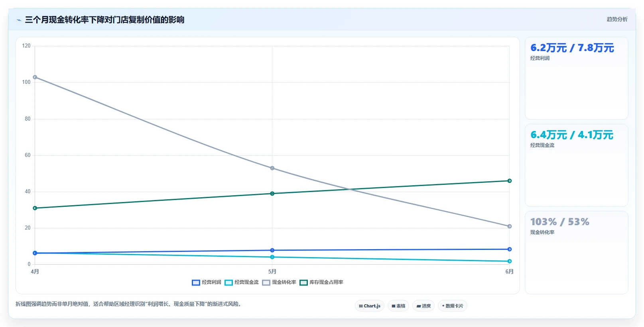This screenshot has width=644, height=327.
Task: Click the 5月 x-axis label
Action: 272,272
